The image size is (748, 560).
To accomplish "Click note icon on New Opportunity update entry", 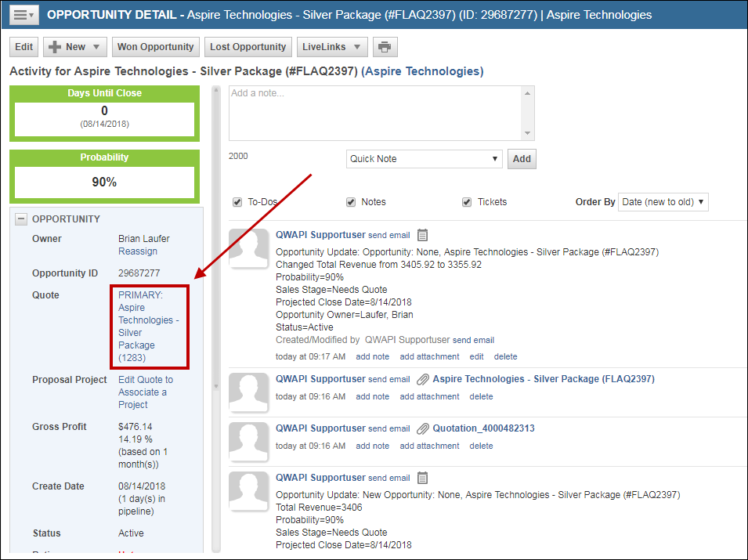I will pyautogui.click(x=423, y=478).
